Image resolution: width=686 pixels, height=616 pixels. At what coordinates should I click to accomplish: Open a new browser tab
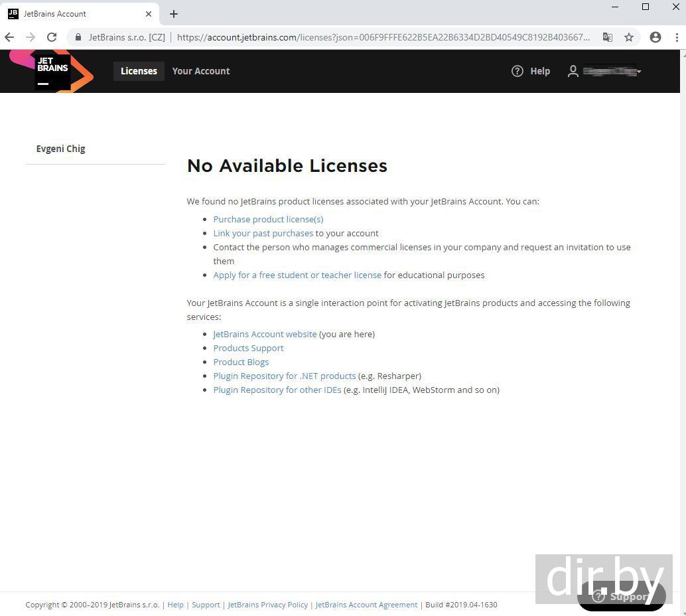click(174, 14)
